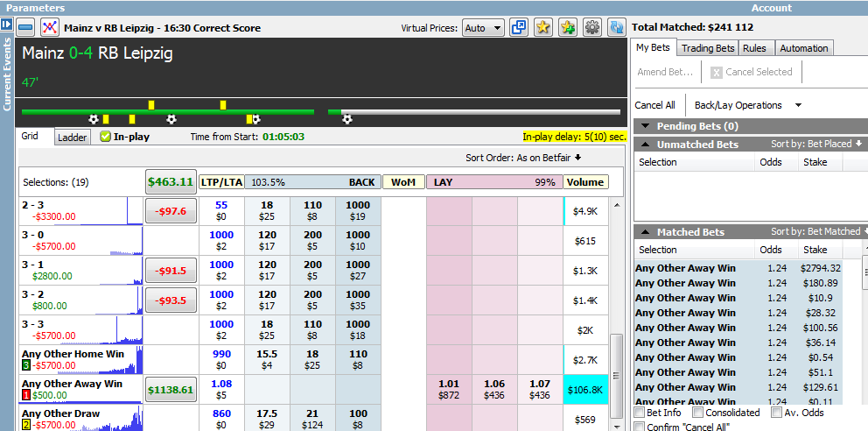Click second upper yellow card on timeline
The height and width of the screenshot is (431, 868).
(x=223, y=105)
